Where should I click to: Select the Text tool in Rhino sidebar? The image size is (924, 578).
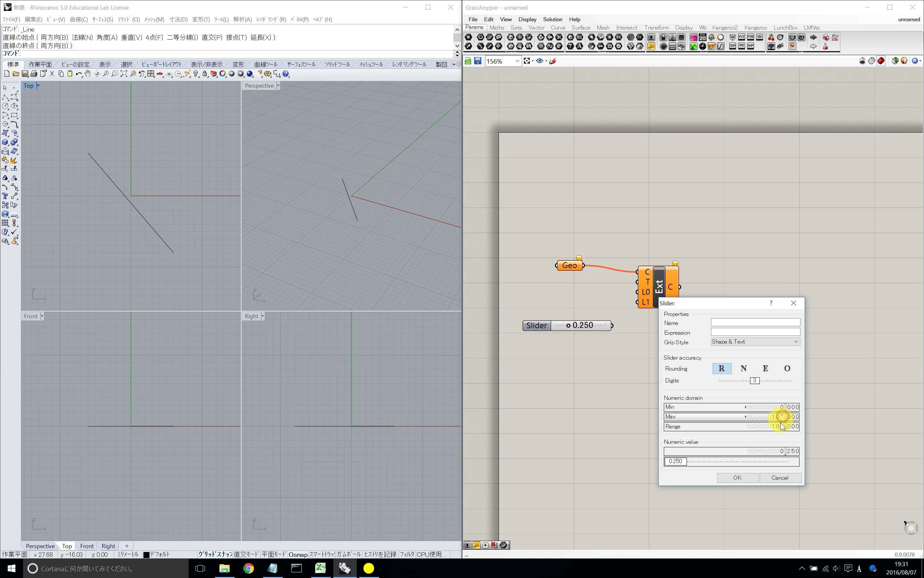(x=5, y=196)
